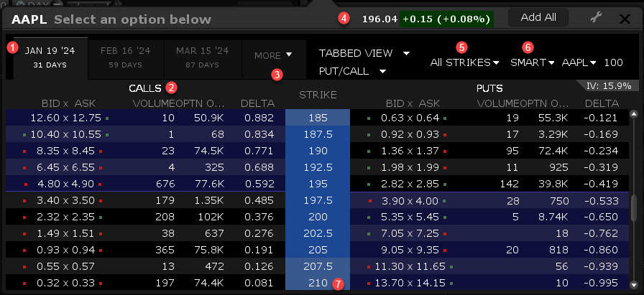Image resolution: width=644 pixels, height=295 pixels.
Task: Select the 195 strike cell
Action: [318, 184]
